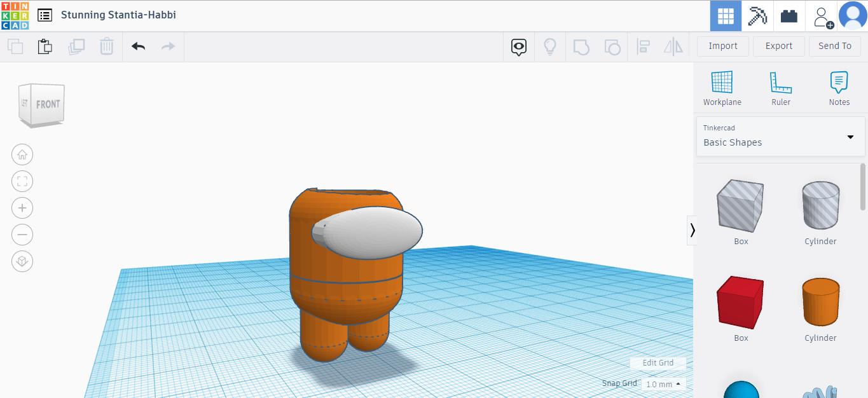
Task: Undo the last action
Action: coord(138,46)
